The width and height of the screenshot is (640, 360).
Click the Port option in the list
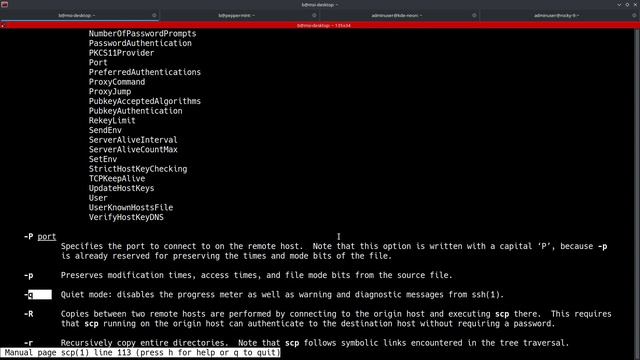[98, 63]
